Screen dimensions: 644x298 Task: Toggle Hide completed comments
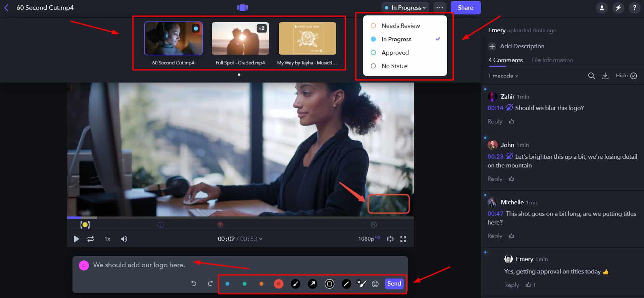pyautogui.click(x=626, y=76)
